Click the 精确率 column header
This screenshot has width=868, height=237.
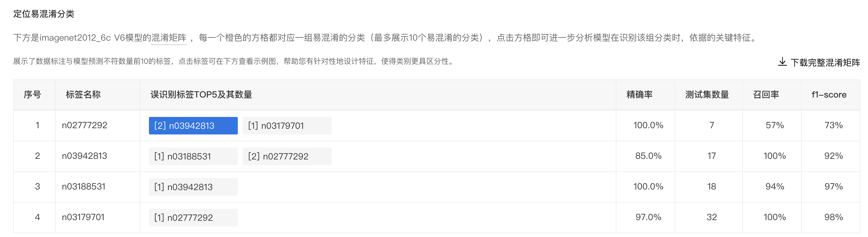tap(639, 95)
